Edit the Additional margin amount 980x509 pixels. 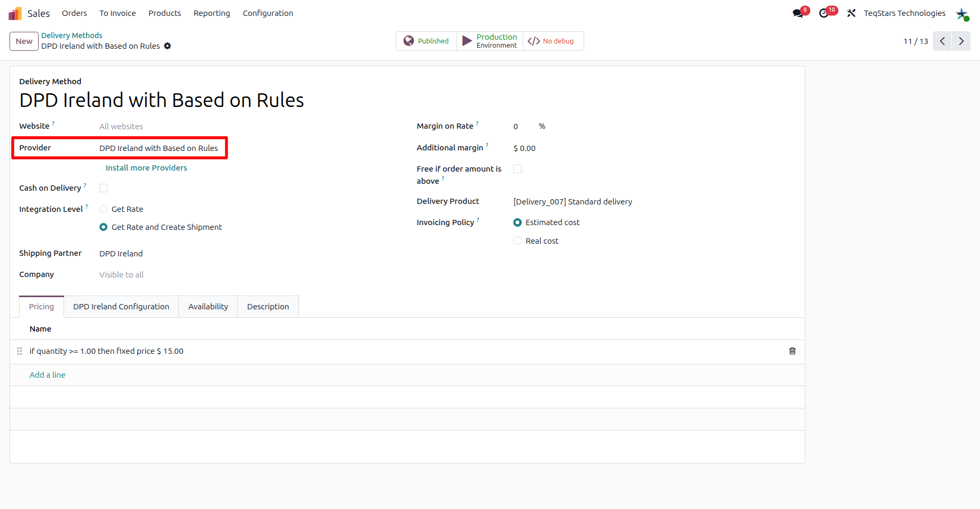[x=524, y=148]
